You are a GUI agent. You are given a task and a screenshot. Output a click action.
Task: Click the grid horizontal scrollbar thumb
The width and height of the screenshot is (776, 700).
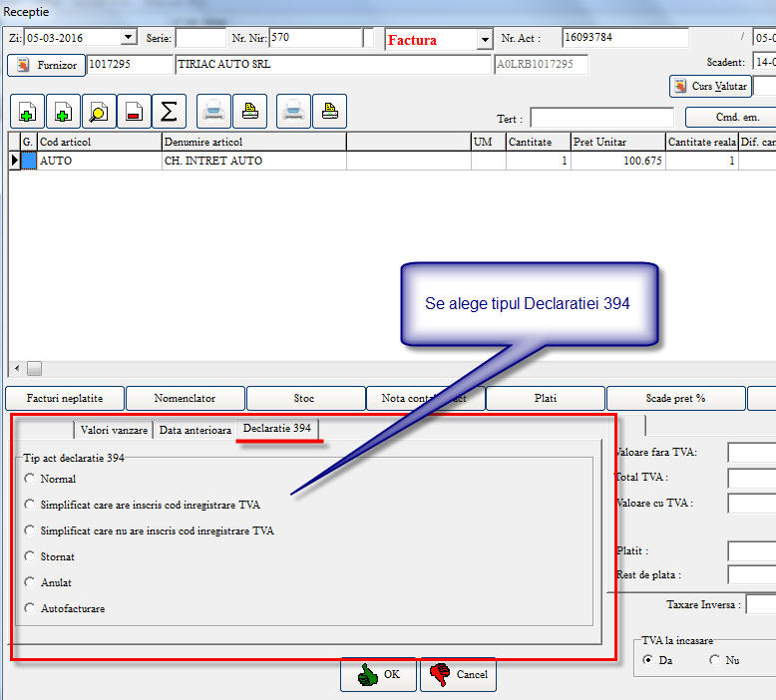click(34, 368)
